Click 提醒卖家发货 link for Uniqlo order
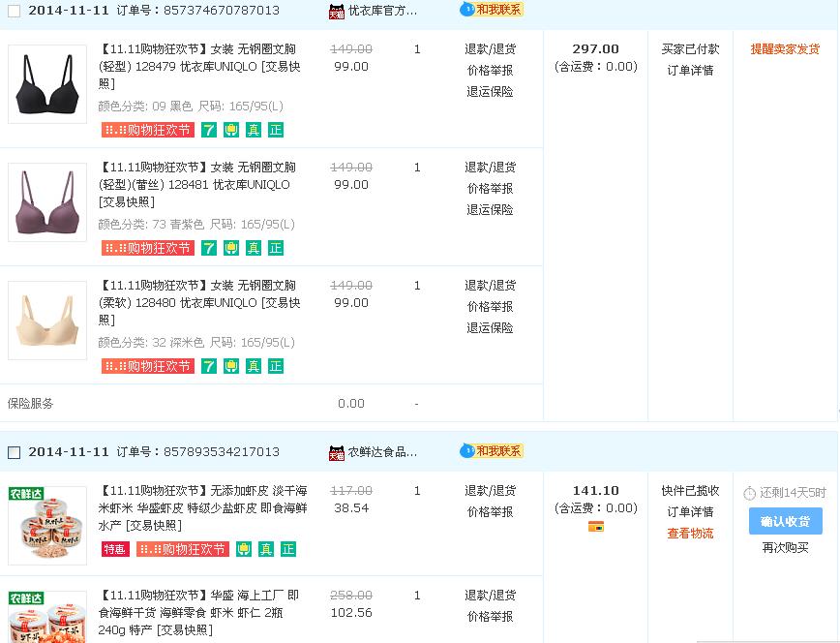The image size is (840, 643). coord(785,48)
